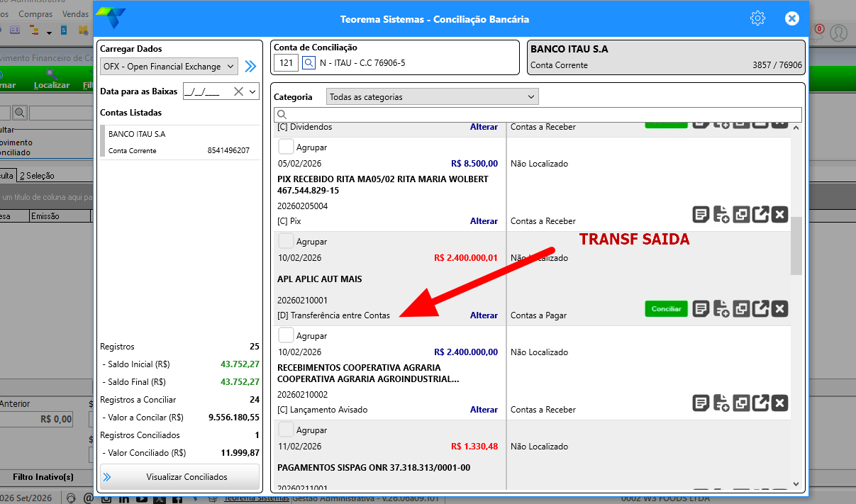The width and height of the screenshot is (856, 504).
Task: Open the Categoria dropdown showing Todas as categorias
Action: (x=433, y=96)
